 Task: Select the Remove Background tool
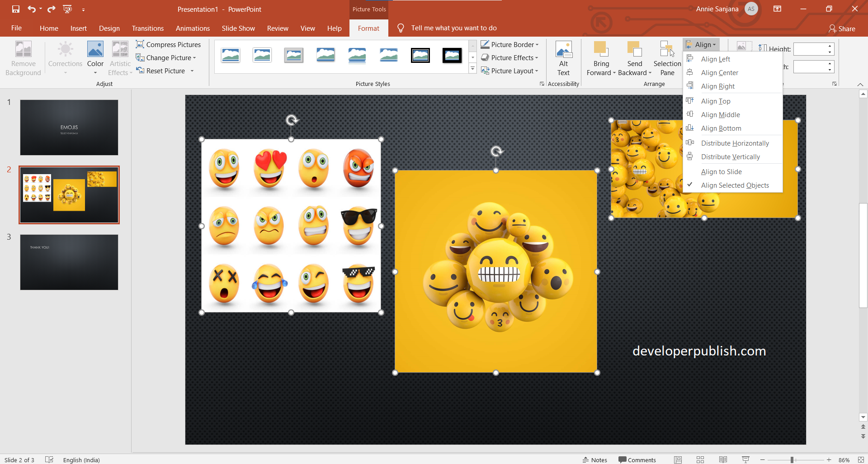23,57
